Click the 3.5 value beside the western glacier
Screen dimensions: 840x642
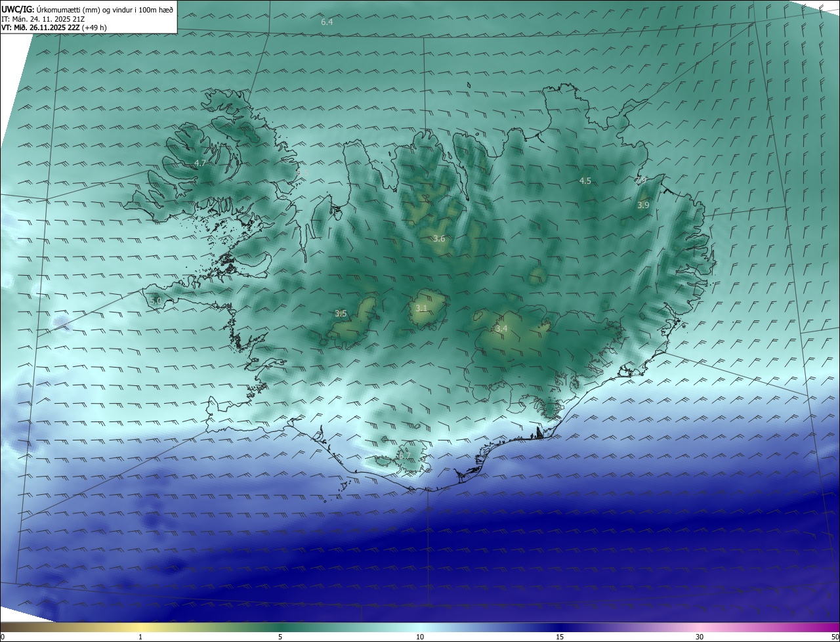(x=341, y=314)
